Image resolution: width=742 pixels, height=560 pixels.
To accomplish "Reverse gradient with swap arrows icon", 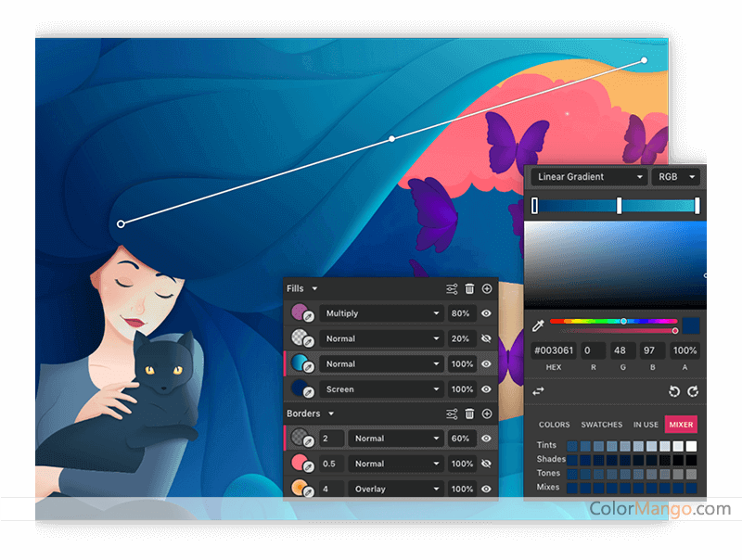I will [538, 391].
